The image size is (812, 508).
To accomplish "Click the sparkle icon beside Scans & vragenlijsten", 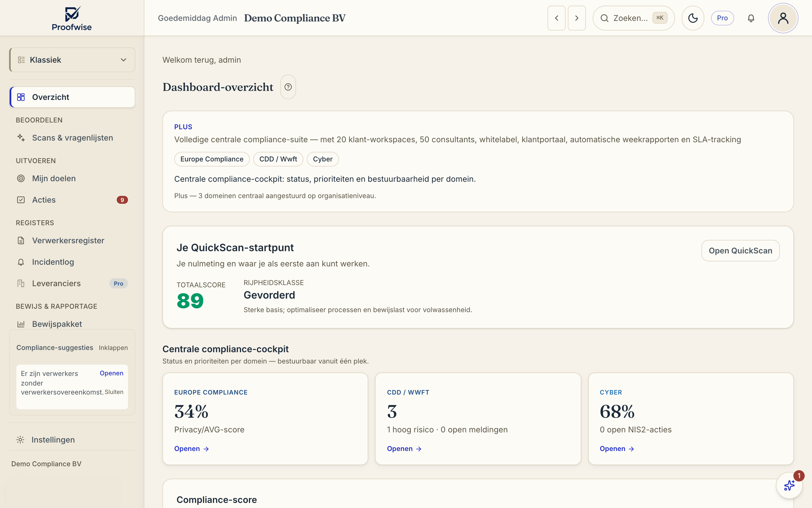I will point(21,138).
